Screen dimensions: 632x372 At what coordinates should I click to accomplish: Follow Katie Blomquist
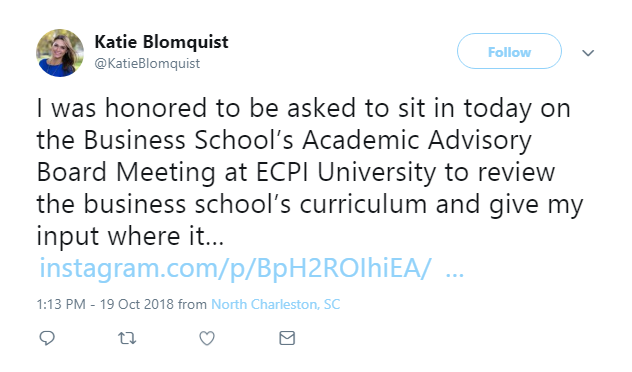pos(509,51)
